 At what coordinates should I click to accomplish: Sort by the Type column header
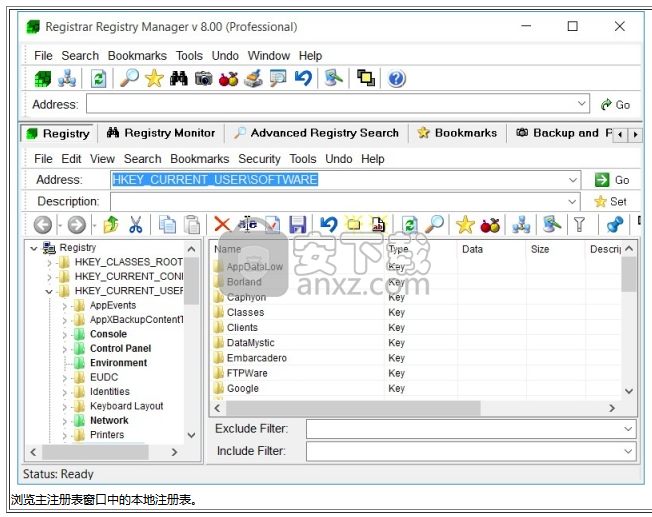click(398, 249)
